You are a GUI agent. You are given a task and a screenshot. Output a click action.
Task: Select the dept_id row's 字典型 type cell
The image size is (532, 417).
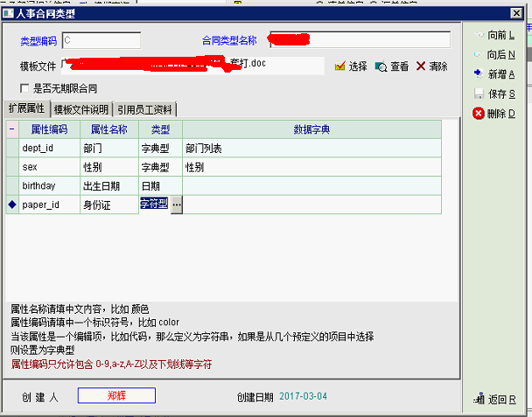[160, 149]
